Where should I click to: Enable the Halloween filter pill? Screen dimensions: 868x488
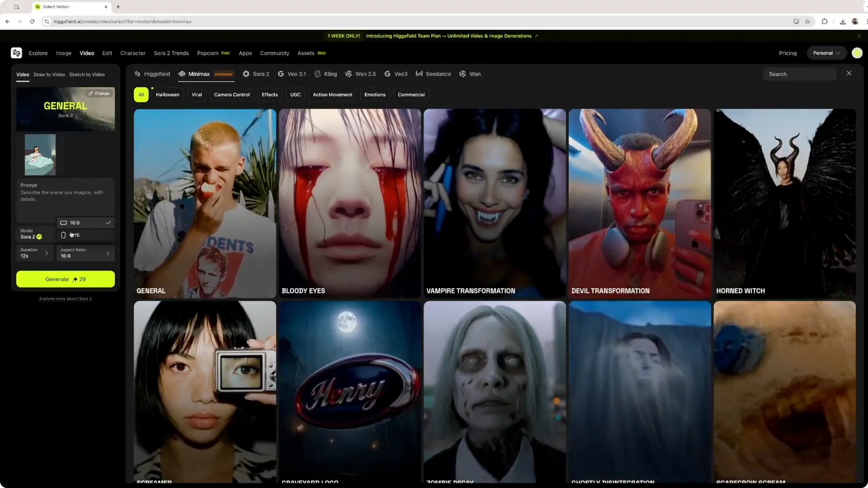point(167,94)
